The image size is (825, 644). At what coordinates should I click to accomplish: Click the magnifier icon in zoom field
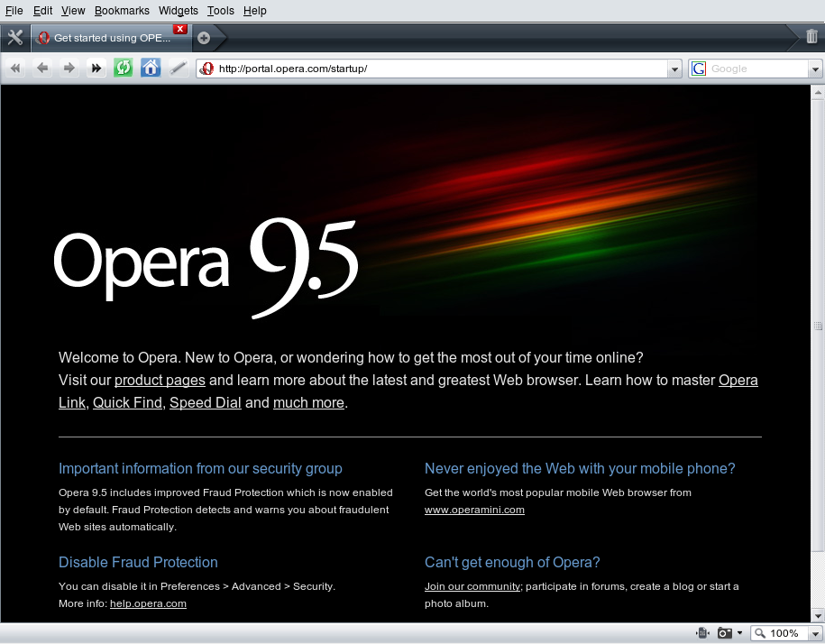(x=760, y=633)
